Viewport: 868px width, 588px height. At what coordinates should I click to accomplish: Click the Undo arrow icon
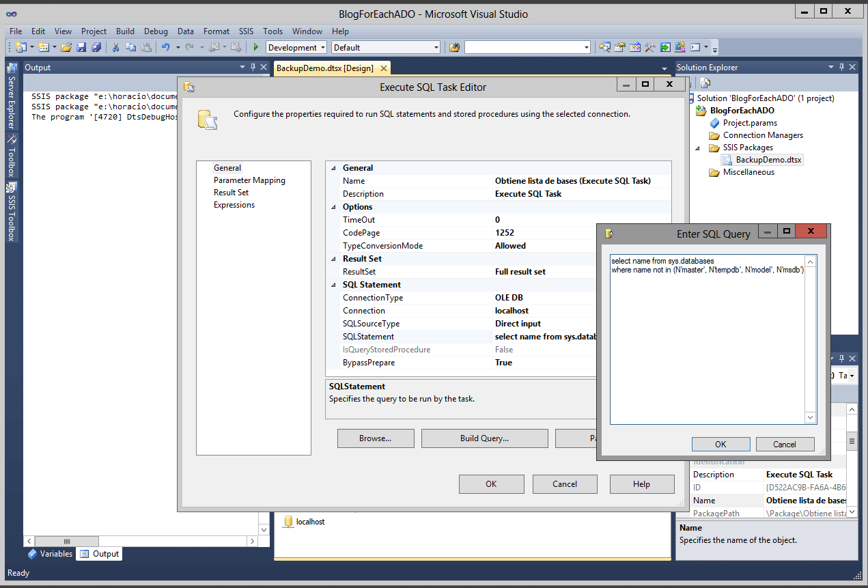[165, 47]
